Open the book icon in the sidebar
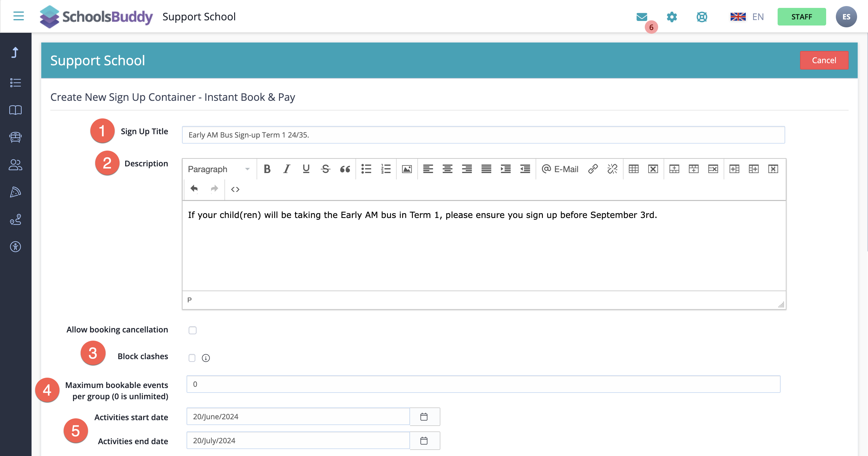Screen dimensions: 868x456 pyautogui.click(x=15, y=110)
